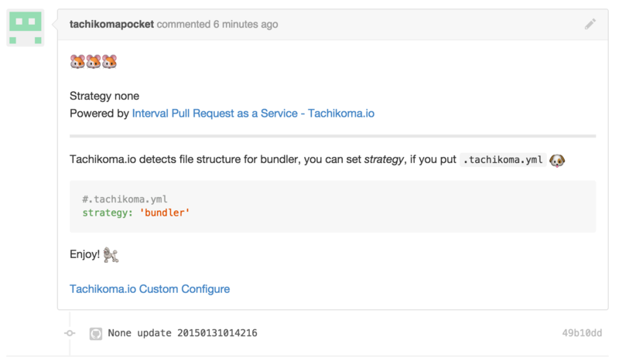
Task: Open the Tachikoma.io Custom Configure link
Action: tap(149, 289)
